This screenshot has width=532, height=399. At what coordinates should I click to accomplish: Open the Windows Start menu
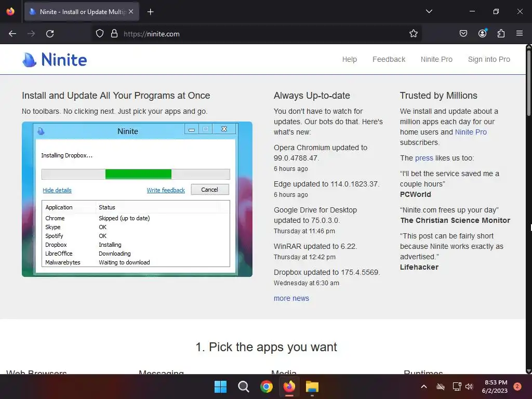tap(220, 387)
